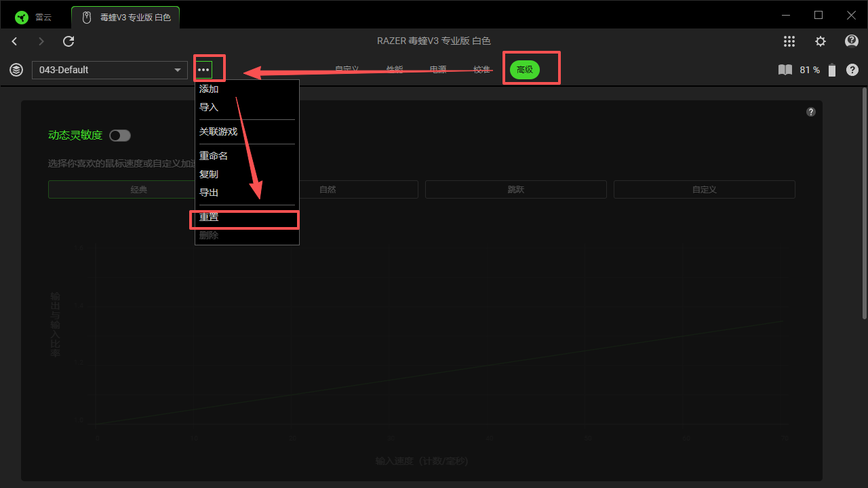
Task: Select the 跳跃 curve preset
Action: click(516, 190)
